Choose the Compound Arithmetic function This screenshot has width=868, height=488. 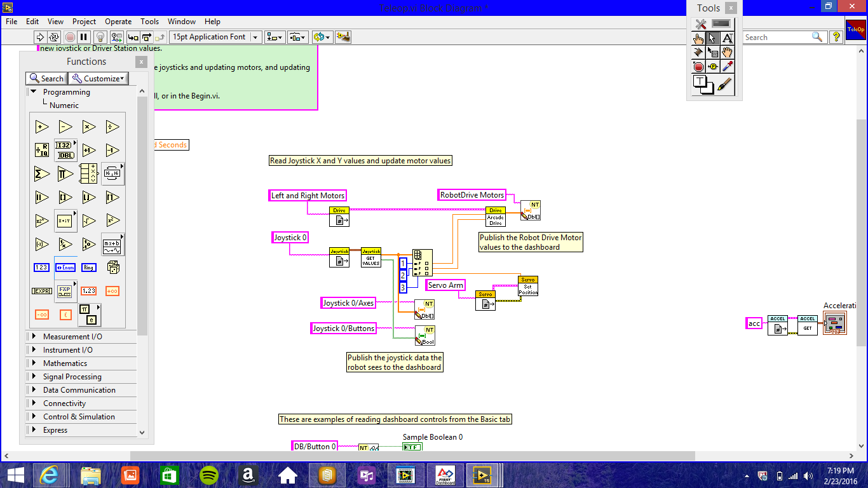89,173
